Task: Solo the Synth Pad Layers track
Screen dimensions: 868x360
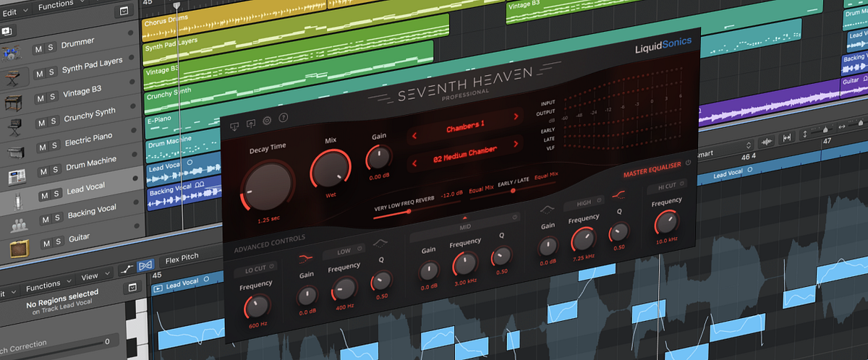Action: (53, 72)
